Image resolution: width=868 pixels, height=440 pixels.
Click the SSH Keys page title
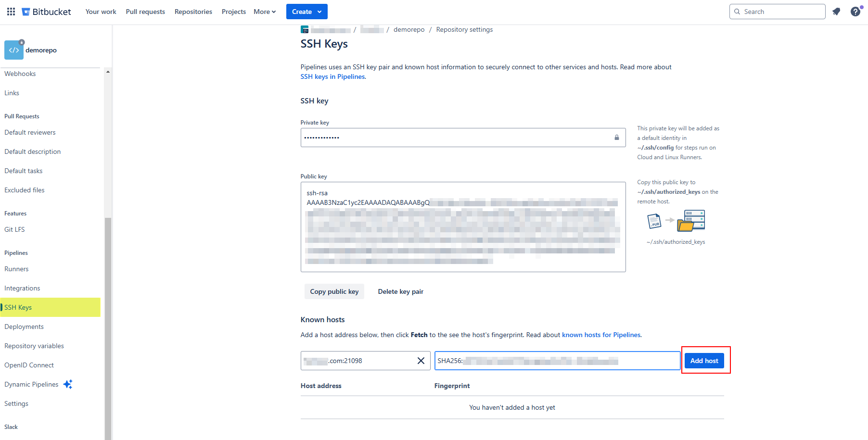(324, 44)
